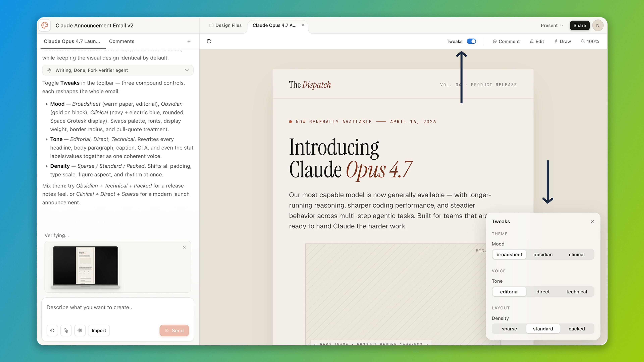The width and height of the screenshot is (644, 362).
Task: Click The Dispatch masthead
Action: click(x=310, y=85)
